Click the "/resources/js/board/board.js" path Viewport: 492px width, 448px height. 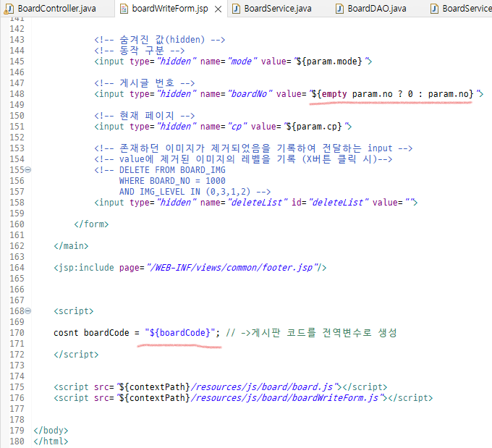click(263, 386)
